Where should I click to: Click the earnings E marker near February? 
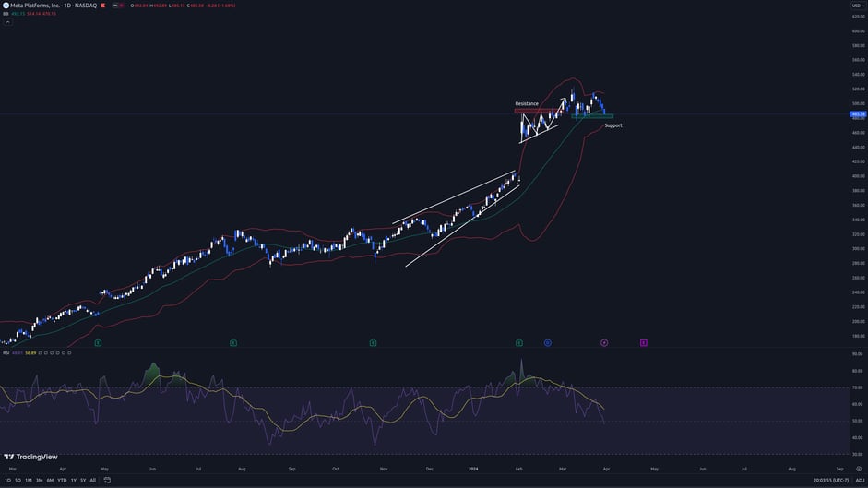point(519,343)
